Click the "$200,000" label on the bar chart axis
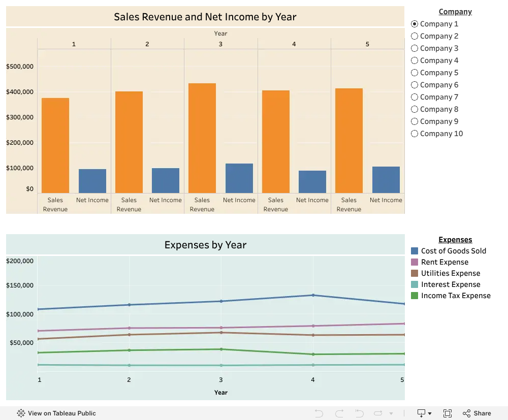This screenshot has height=420, width=508. click(20, 143)
